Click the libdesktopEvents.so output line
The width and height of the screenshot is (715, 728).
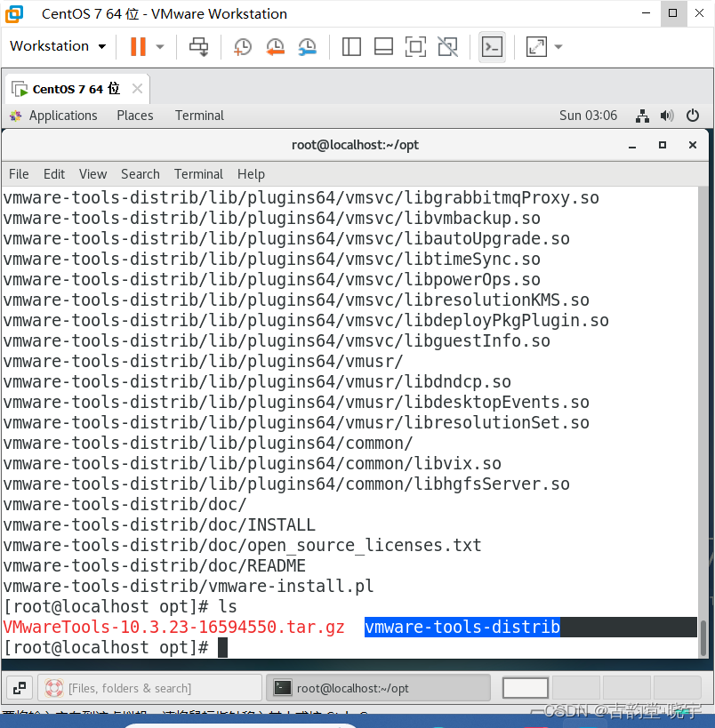[296, 402]
